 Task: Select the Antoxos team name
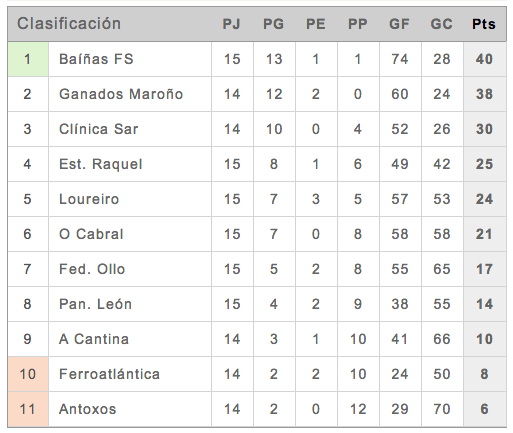87,409
